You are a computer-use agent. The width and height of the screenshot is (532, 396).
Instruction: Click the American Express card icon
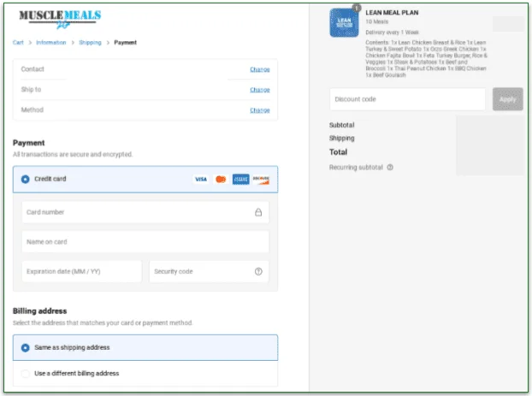click(241, 179)
